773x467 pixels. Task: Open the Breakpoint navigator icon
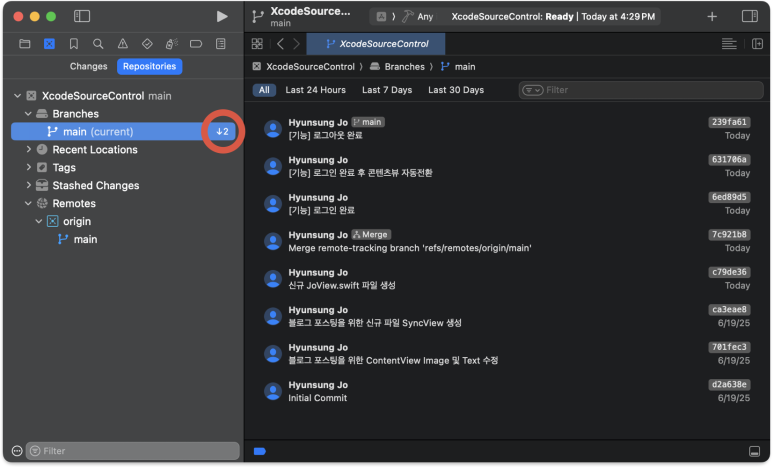pos(196,44)
